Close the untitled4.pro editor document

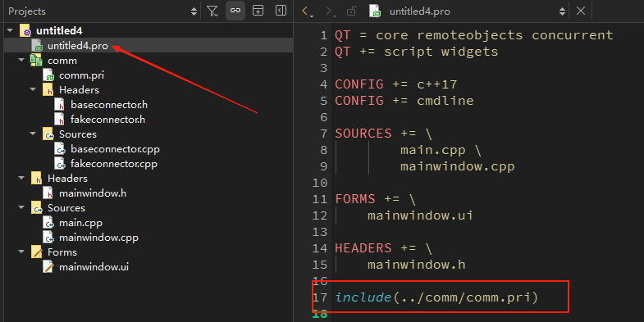[x=581, y=11]
